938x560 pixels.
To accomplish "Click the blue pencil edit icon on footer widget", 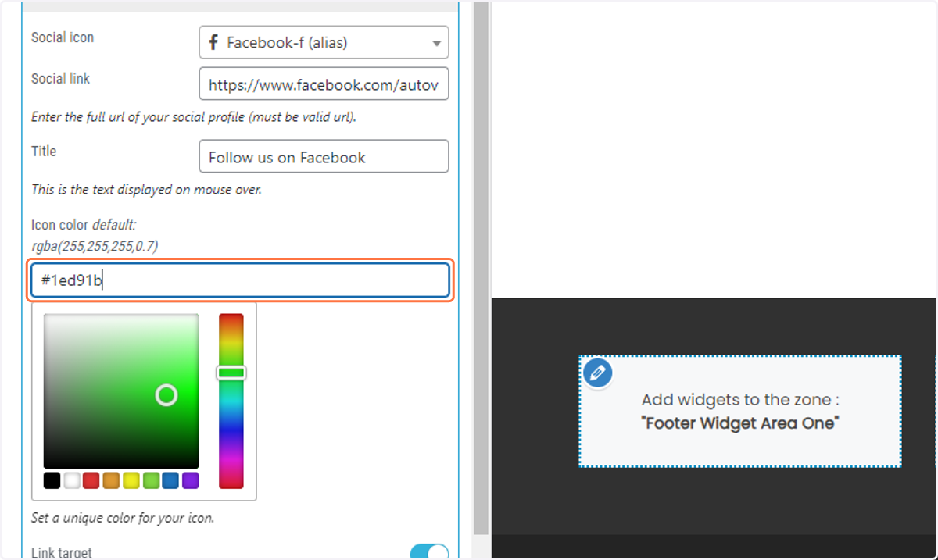I will point(598,372).
